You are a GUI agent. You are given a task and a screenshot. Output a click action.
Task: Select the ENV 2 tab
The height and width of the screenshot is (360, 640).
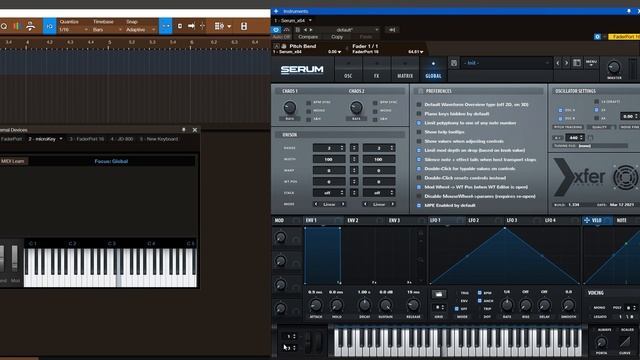353,220
